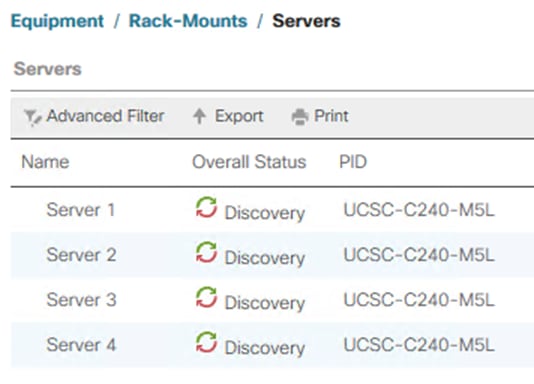This screenshot has height=384, width=534.
Task: Sort by the PID column header
Action: pos(353,162)
